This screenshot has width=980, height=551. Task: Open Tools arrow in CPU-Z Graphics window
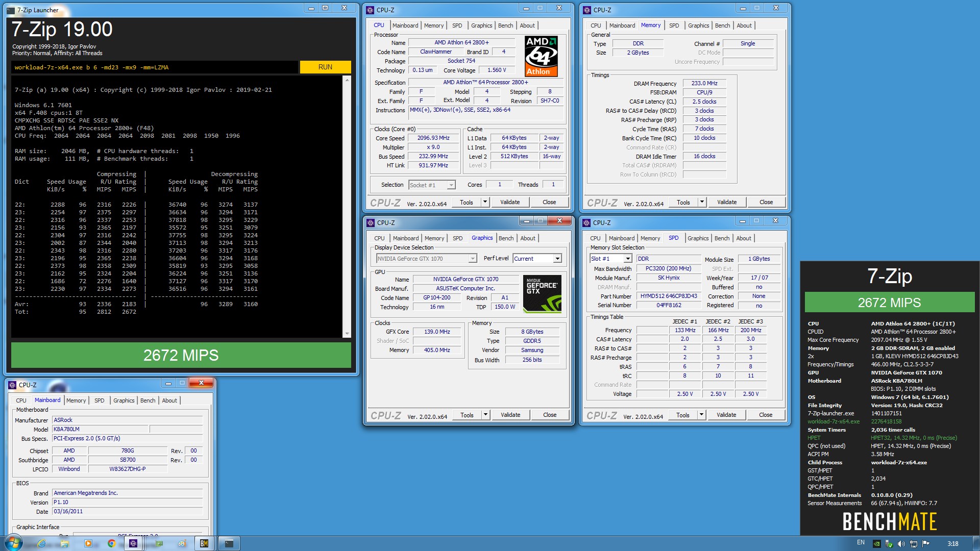(485, 415)
